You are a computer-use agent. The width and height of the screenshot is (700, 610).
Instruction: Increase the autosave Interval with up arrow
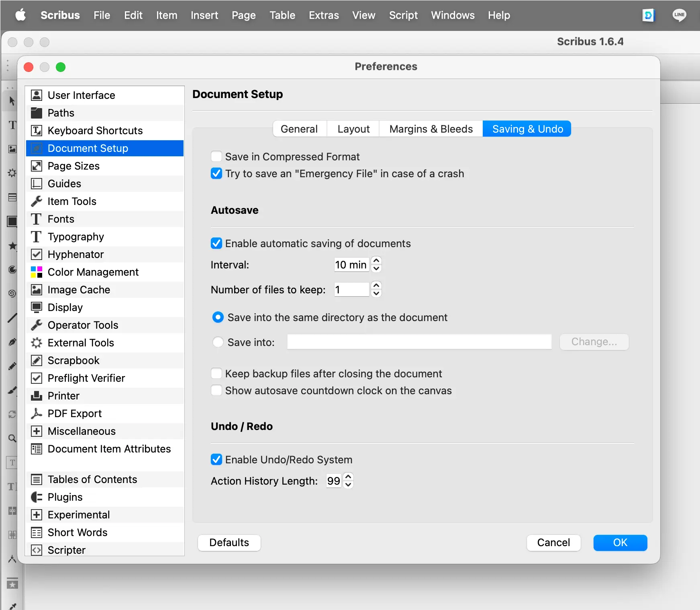point(376,261)
